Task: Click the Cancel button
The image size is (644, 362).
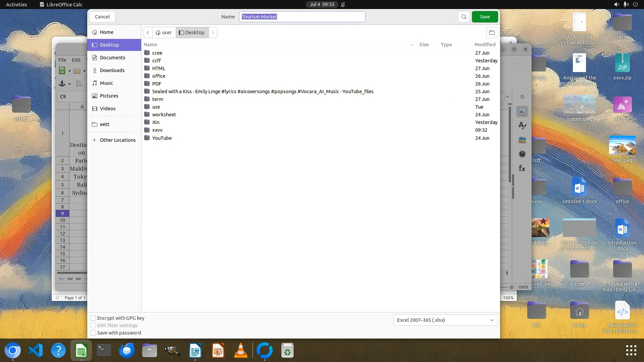Action: 102,17
